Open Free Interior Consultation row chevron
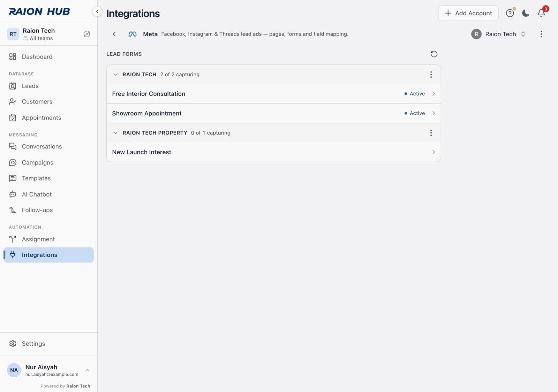558x392 pixels. coord(433,94)
